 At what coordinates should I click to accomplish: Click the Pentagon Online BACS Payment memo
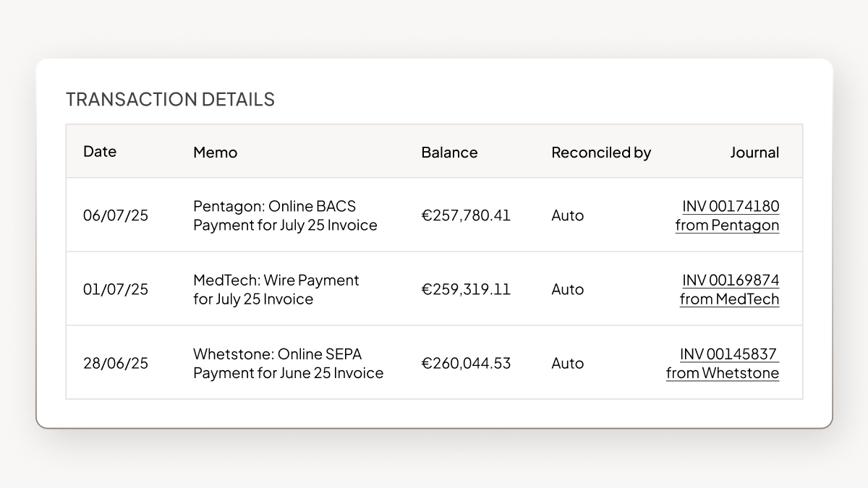pos(285,215)
